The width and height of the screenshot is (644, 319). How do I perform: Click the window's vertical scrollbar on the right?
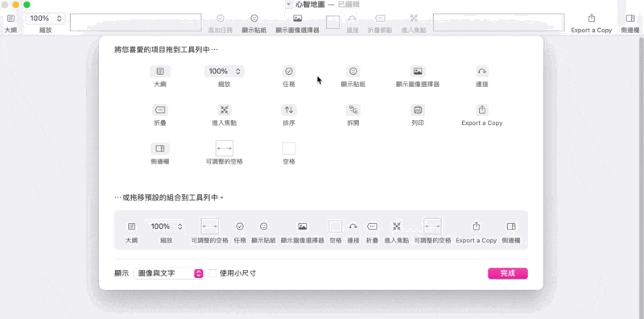coord(641,176)
